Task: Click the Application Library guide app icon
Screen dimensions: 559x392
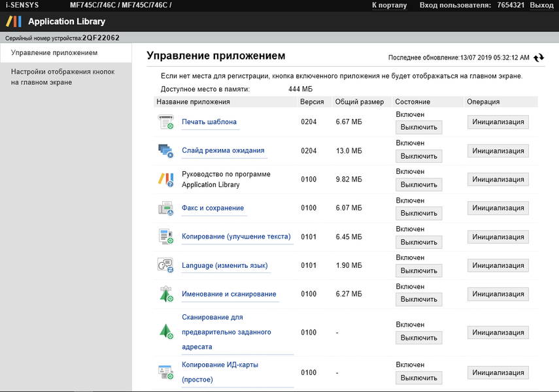Action: 165,179
